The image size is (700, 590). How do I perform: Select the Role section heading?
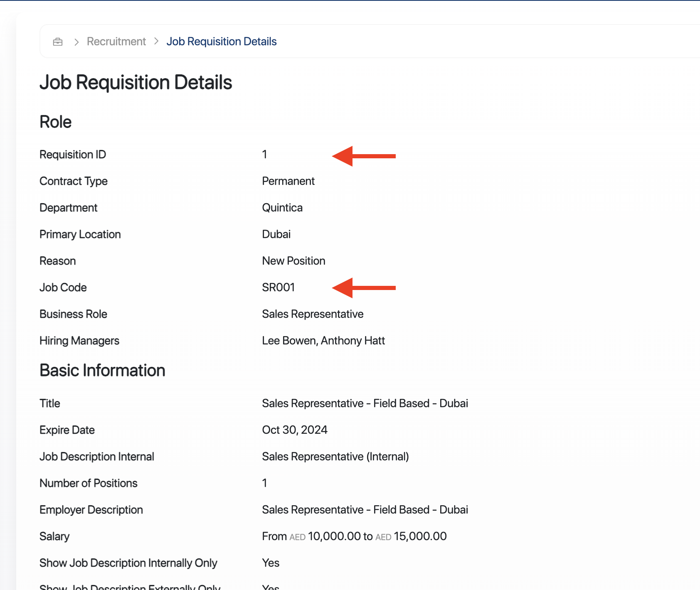55,122
